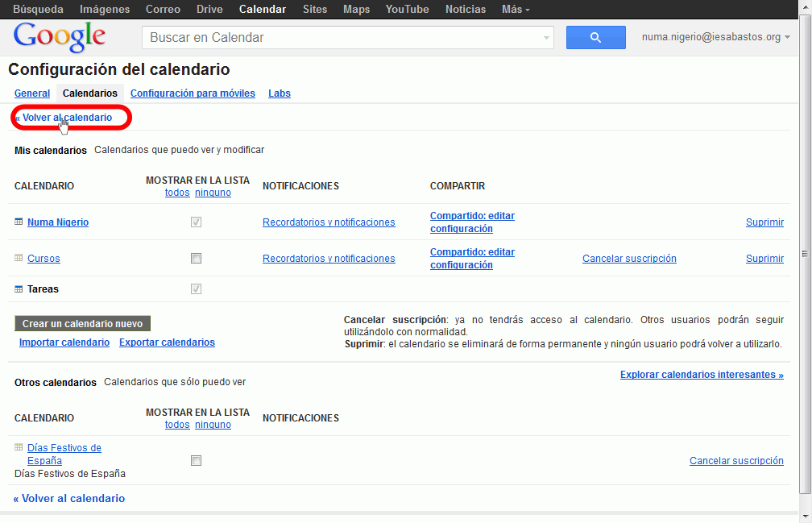Open Correo from the top bar
The width and height of the screenshot is (812, 523).
point(163,10)
